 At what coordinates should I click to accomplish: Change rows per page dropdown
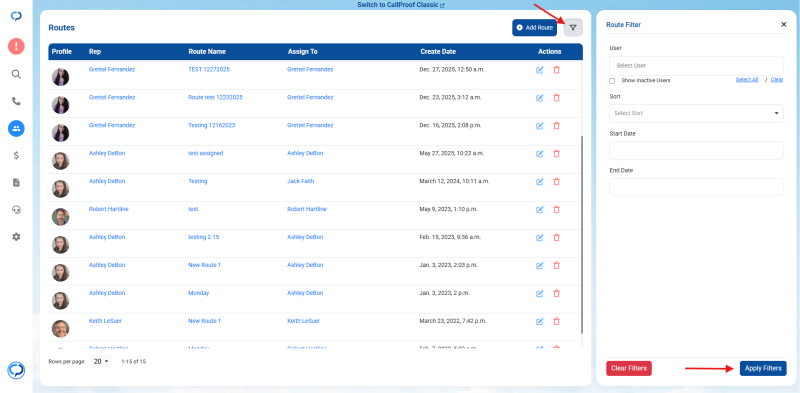point(101,361)
